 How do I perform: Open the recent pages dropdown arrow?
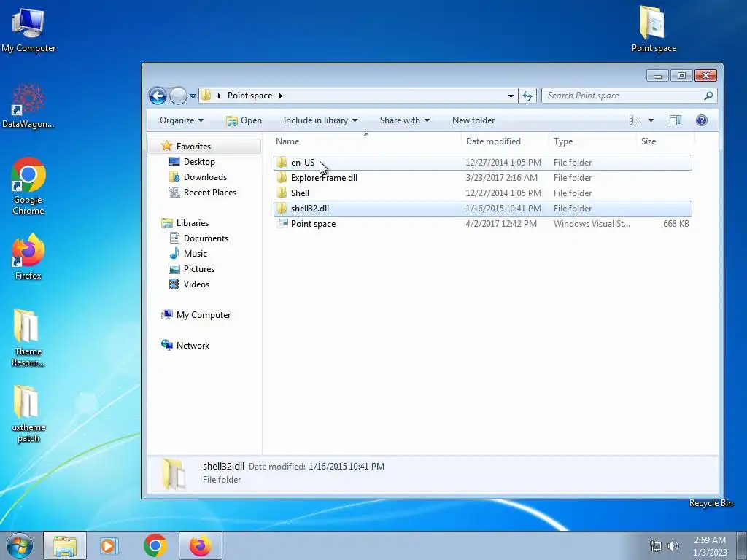click(x=193, y=96)
